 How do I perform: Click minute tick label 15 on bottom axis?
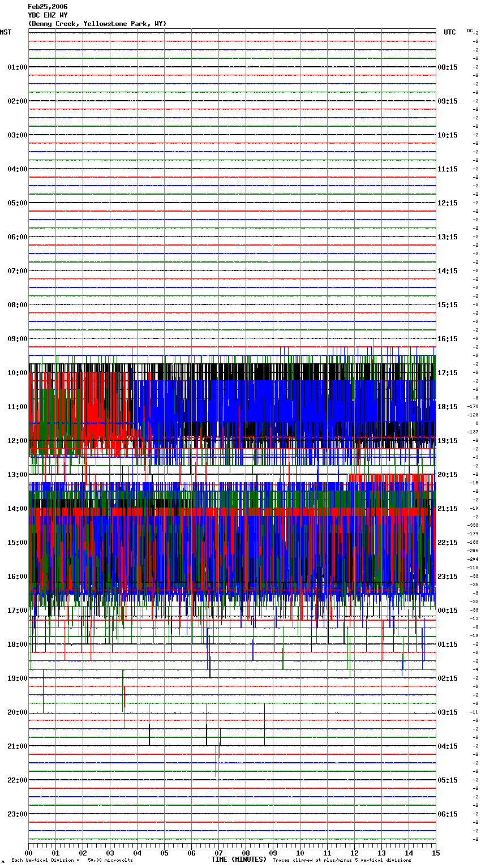(435, 853)
